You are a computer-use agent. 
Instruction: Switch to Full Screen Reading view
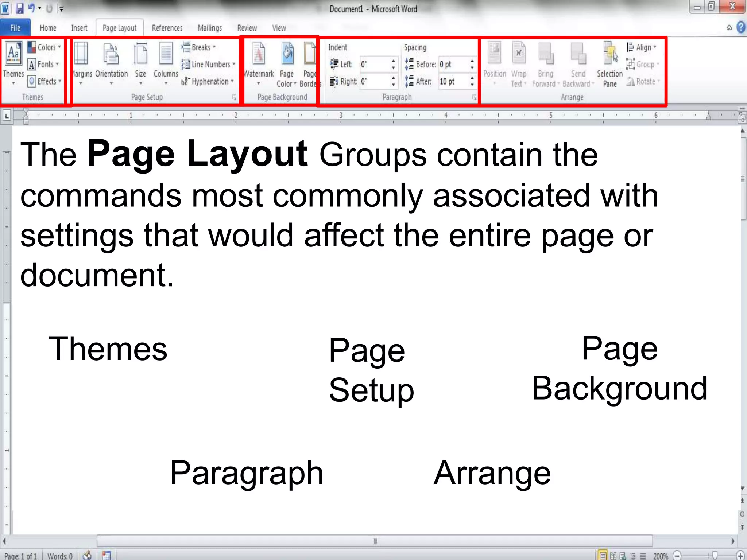tap(613, 556)
